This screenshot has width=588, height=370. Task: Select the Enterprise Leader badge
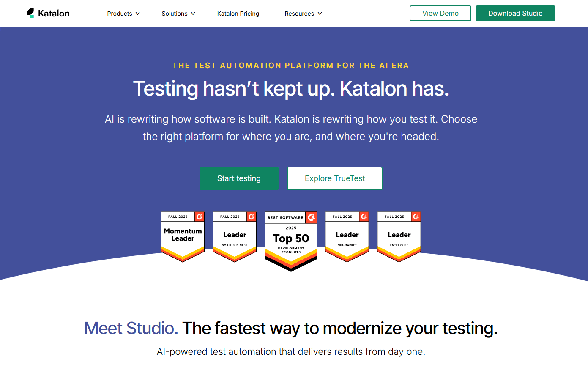coord(399,235)
